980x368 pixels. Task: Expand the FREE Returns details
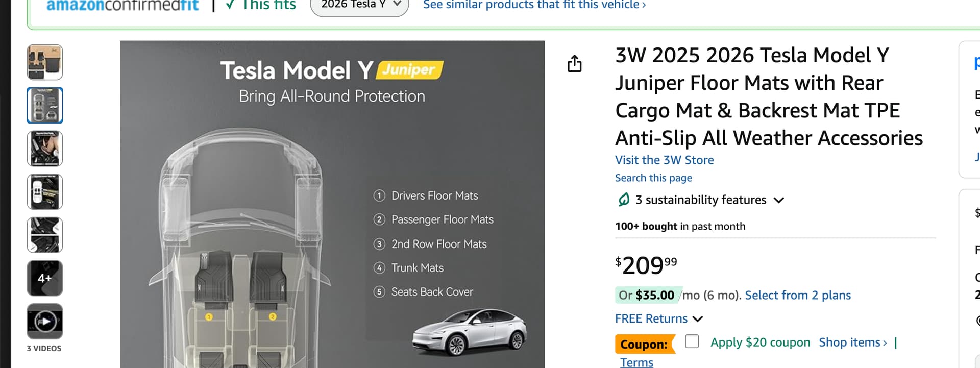[x=651, y=318]
